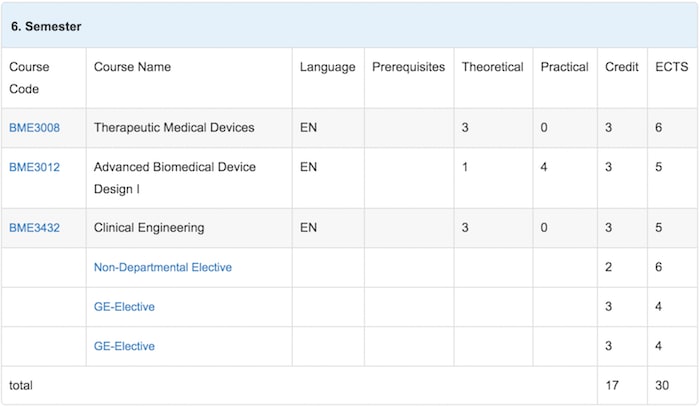
Task: Click the Credit column header
Action: pyautogui.click(x=621, y=67)
